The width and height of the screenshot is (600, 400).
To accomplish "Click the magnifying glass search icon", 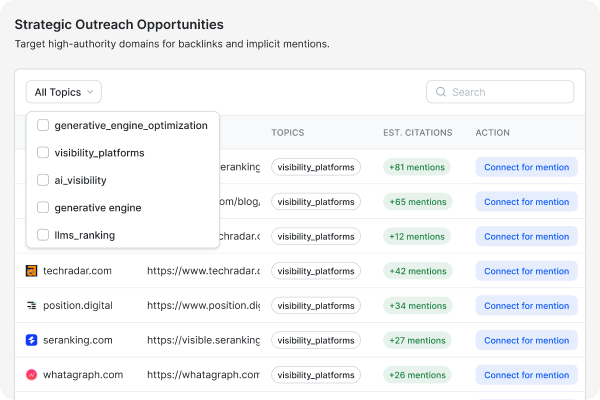I will 440,92.
